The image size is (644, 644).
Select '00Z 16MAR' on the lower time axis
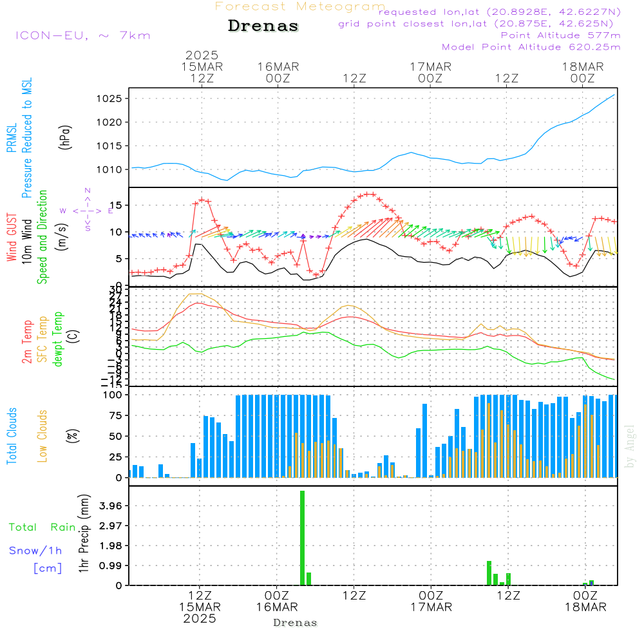pos(277,601)
